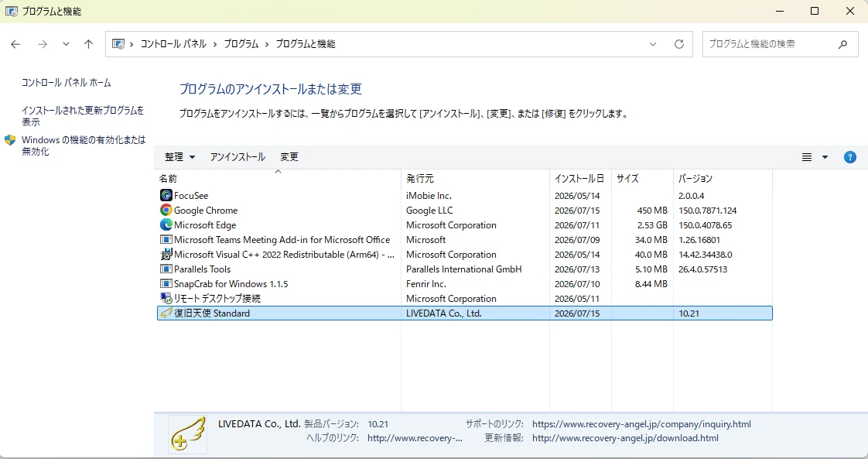Go forward with the forward arrow
Image resolution: width=868 pixels, height=459 pixels.
(x=42, y=44)
